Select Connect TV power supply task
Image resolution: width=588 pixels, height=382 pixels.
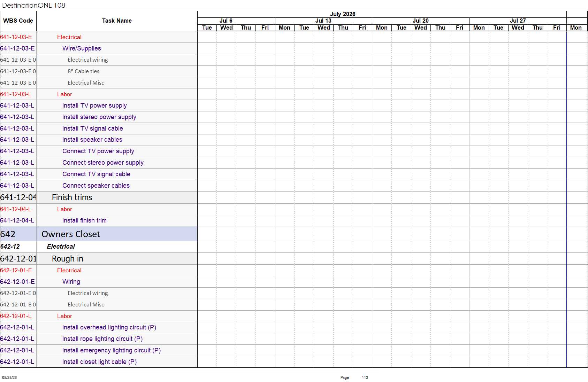click(99, 151)
